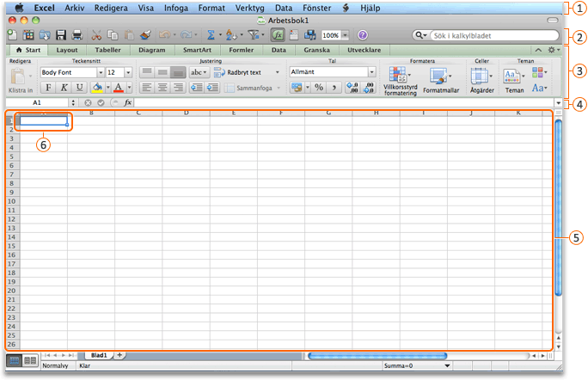Screen dimensions: 588x380
Task: Open the Allmänt number format dropdown
Action: click(x=371, y=71)
